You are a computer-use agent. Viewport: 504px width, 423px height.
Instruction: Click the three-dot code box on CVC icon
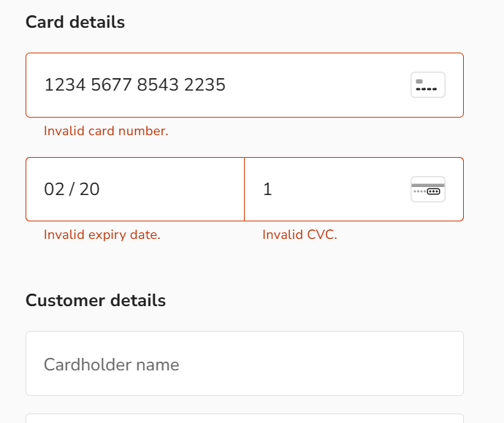click(433, 191)
